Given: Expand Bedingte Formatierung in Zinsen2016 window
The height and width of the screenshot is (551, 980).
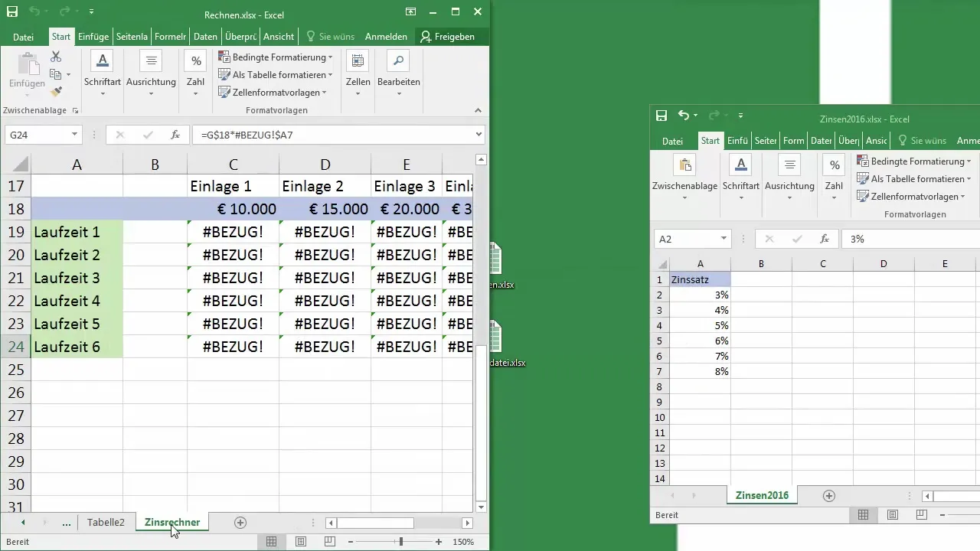Looking at the screenshot, I should [x=914, y=161].
